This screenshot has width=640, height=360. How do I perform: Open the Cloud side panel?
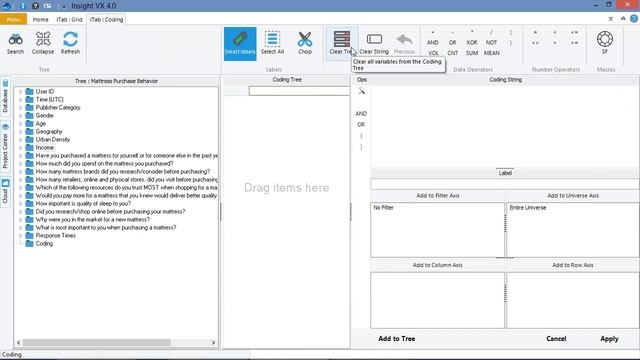[x=5, y=192]
